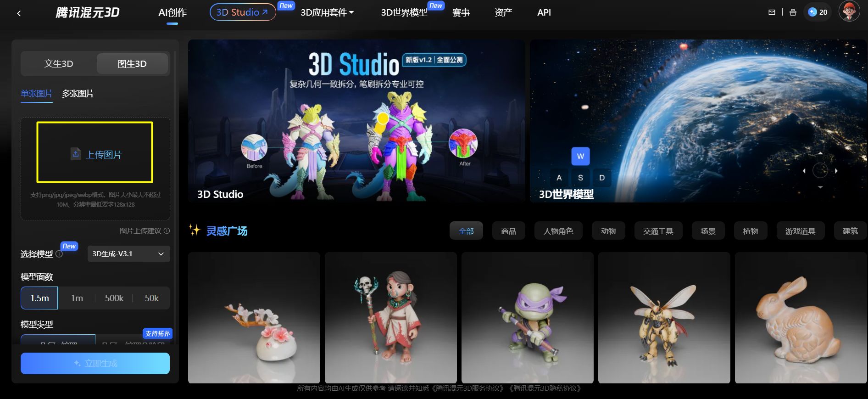Click the 模型面数 label
Screen dimensions: 868x399
pos(37,277)
